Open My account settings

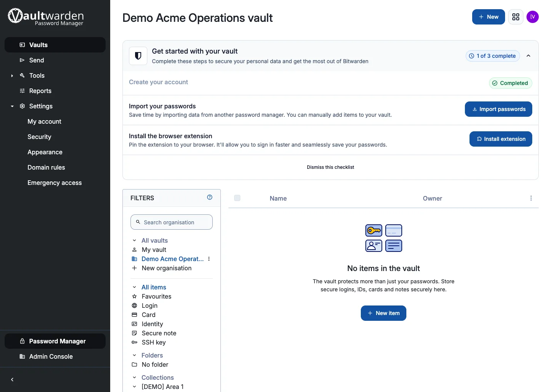click(44, 121)
